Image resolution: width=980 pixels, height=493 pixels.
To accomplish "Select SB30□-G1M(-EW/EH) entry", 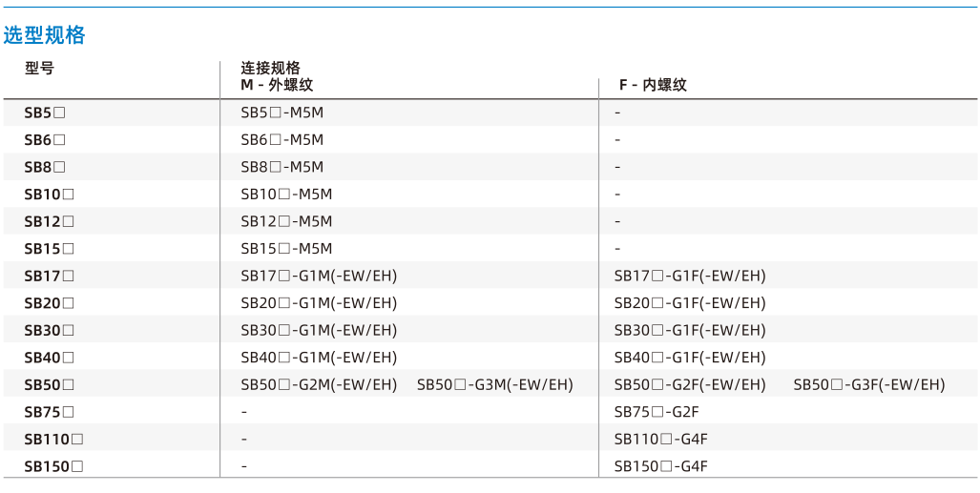I will [x=320, y=330].
